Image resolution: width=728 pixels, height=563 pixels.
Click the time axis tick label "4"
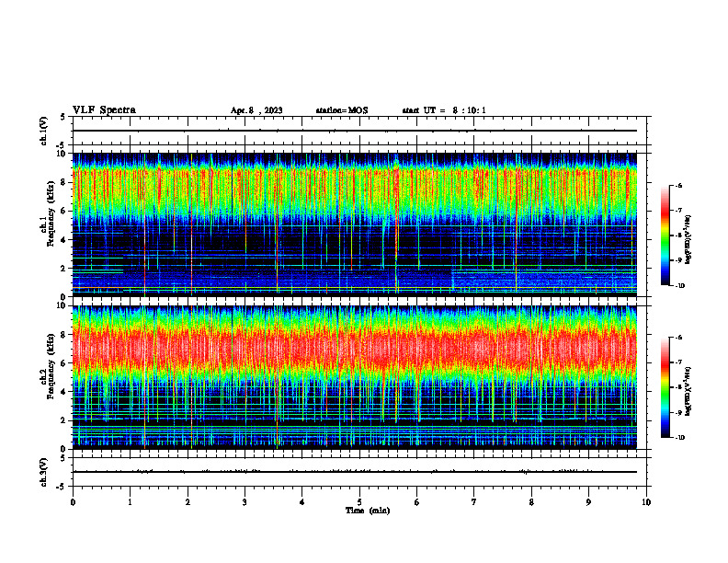pyautogui.click(x=302, y=502)
